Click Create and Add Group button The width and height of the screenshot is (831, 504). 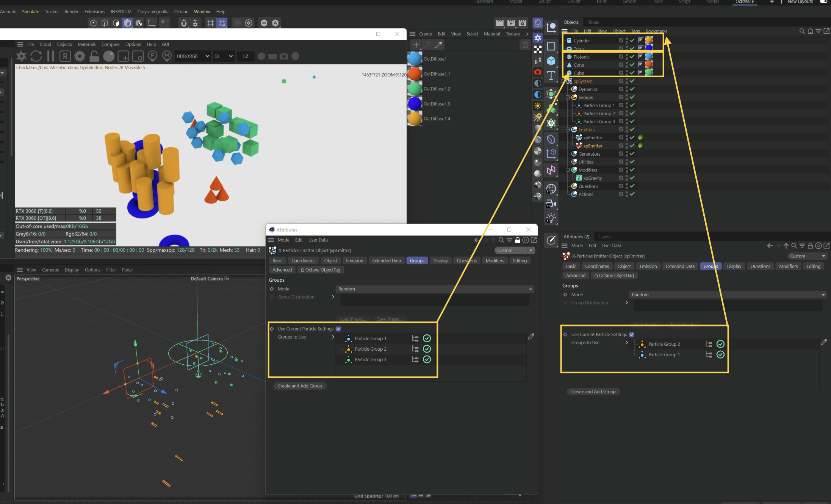coord(300,386)
